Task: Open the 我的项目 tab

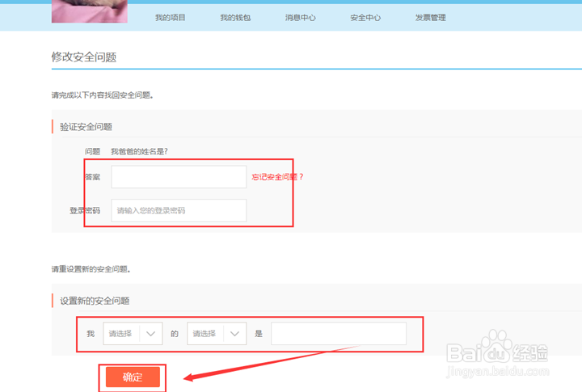Action: [x=170, y=18]
